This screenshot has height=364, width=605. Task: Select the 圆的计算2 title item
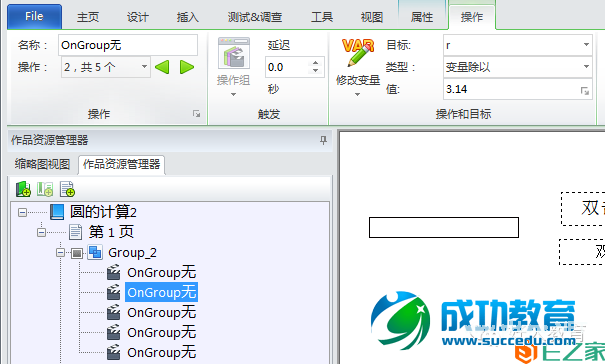103,212
